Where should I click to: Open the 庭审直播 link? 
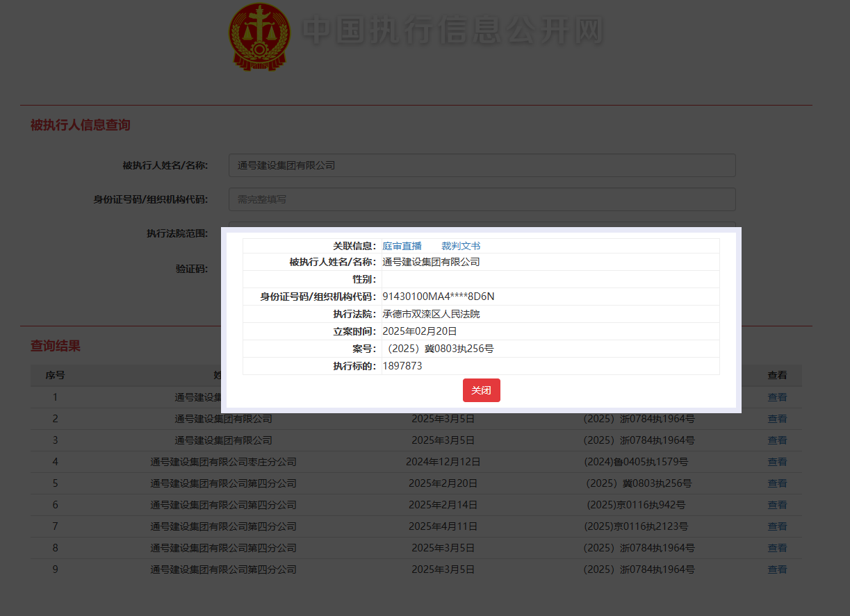[402, 246]
